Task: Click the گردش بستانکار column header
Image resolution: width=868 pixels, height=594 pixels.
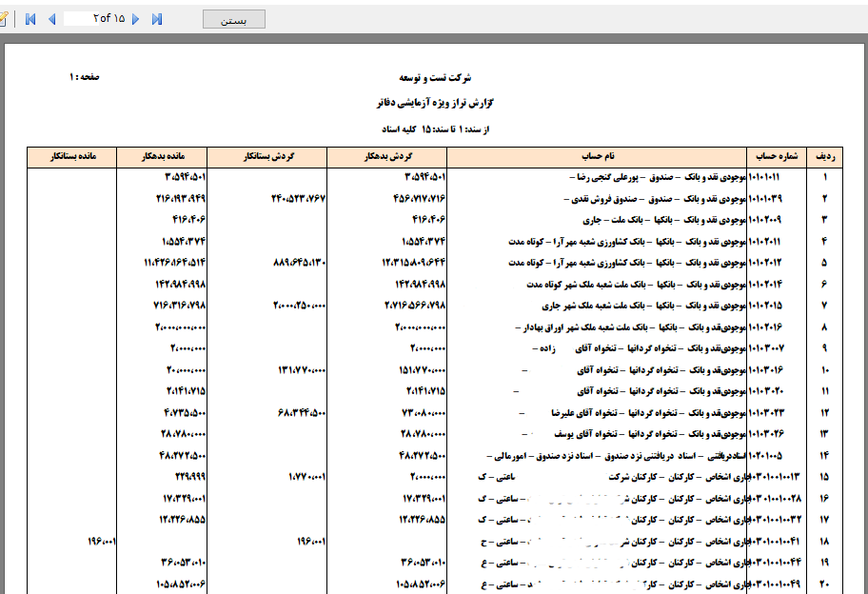Action: coord(267,157)
